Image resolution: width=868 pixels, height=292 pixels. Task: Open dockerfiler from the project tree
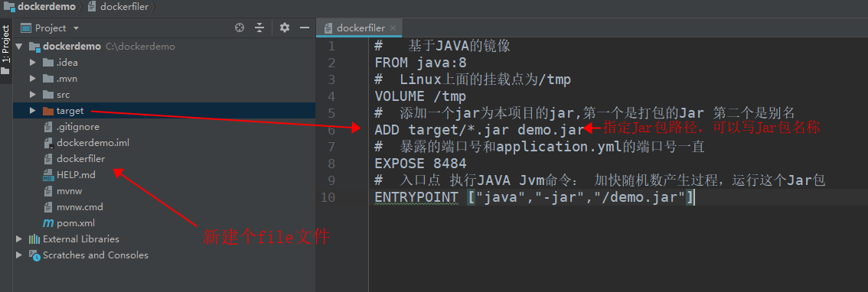[x=81, y=159]
